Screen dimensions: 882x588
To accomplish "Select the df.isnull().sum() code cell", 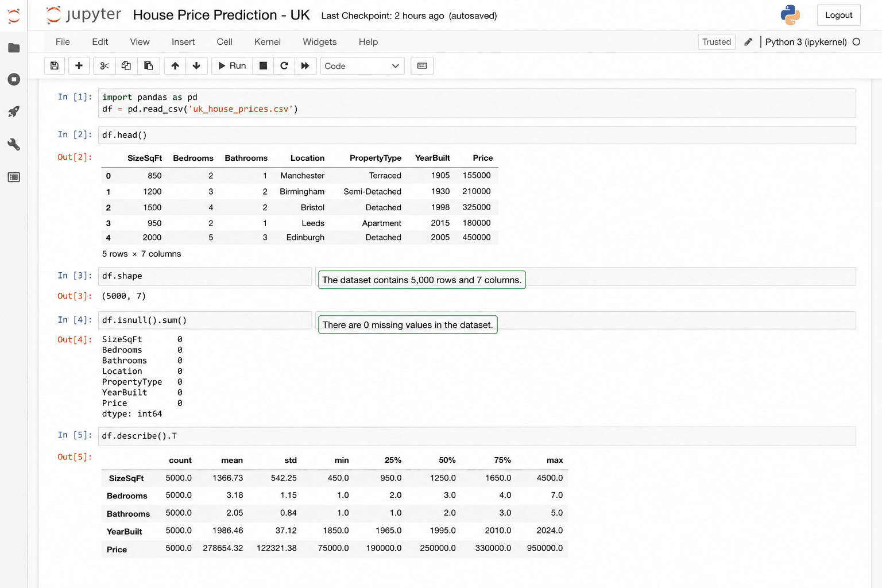I will tap(205, 320).
